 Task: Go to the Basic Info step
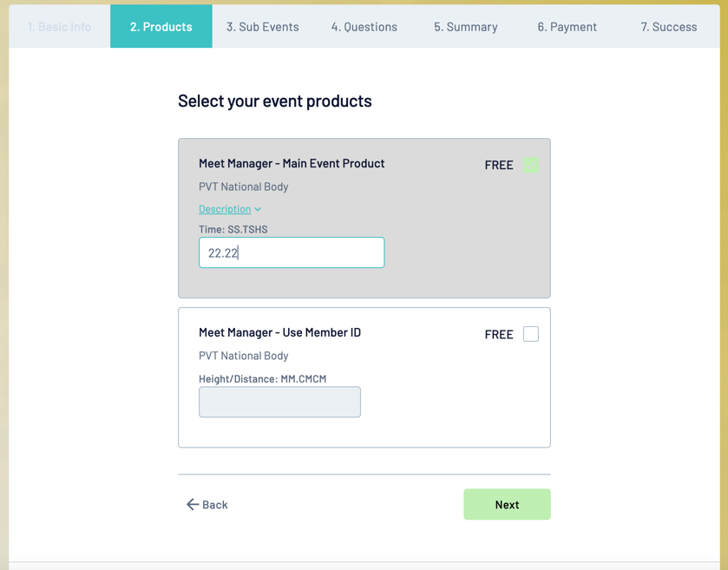click(x=59, y=27)
